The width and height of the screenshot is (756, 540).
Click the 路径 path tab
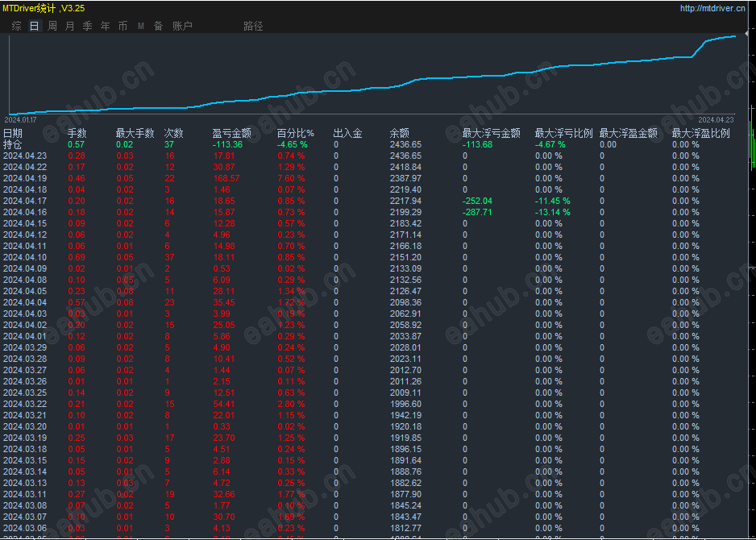pos(253,26)
